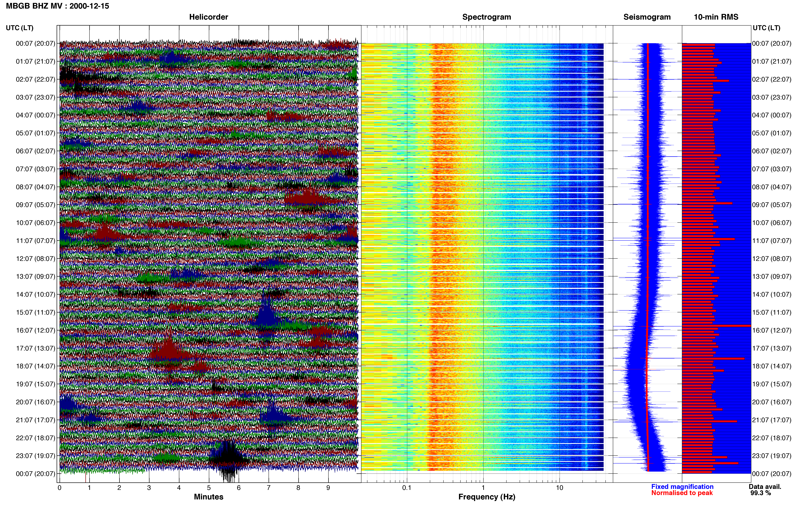This screenshot has height=508, width=812.
Task: Click the Seismogram panel heading
Action: point(647,17)
